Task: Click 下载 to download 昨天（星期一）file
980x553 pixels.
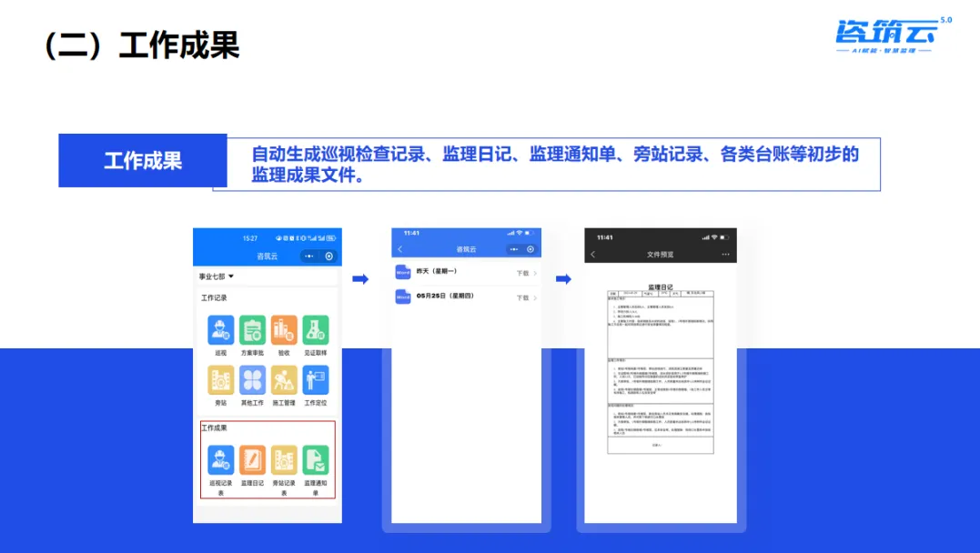Action: (x=522, y=273)
